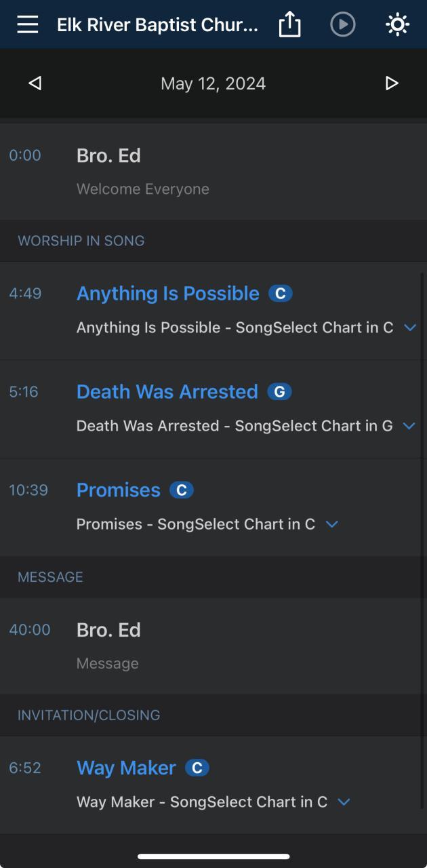The width and height of the screenshot is (427, 868).
Task: Expand Promises SongSelect chart dropdown
Action: 331,524
